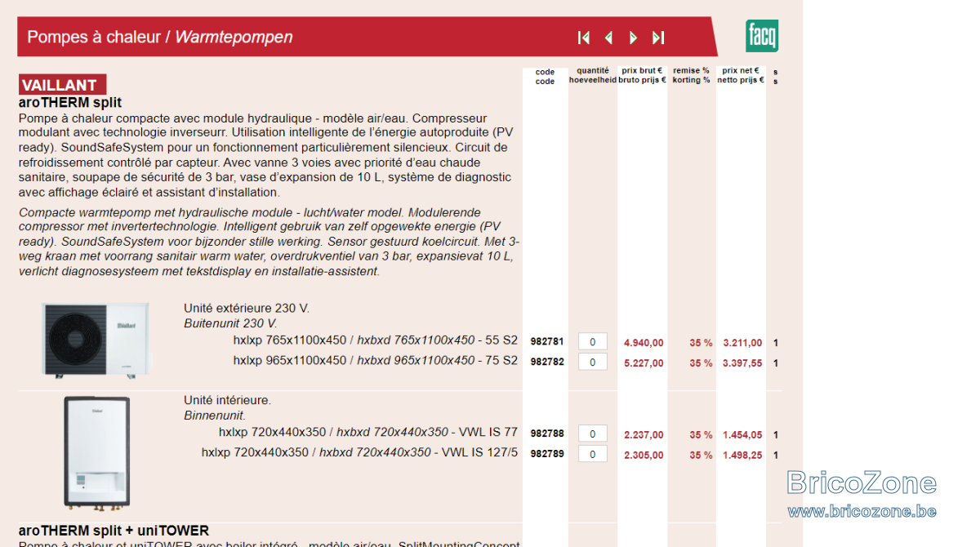Go to next page arrow
The image size is (980, 547).
(x=633, y=38)
